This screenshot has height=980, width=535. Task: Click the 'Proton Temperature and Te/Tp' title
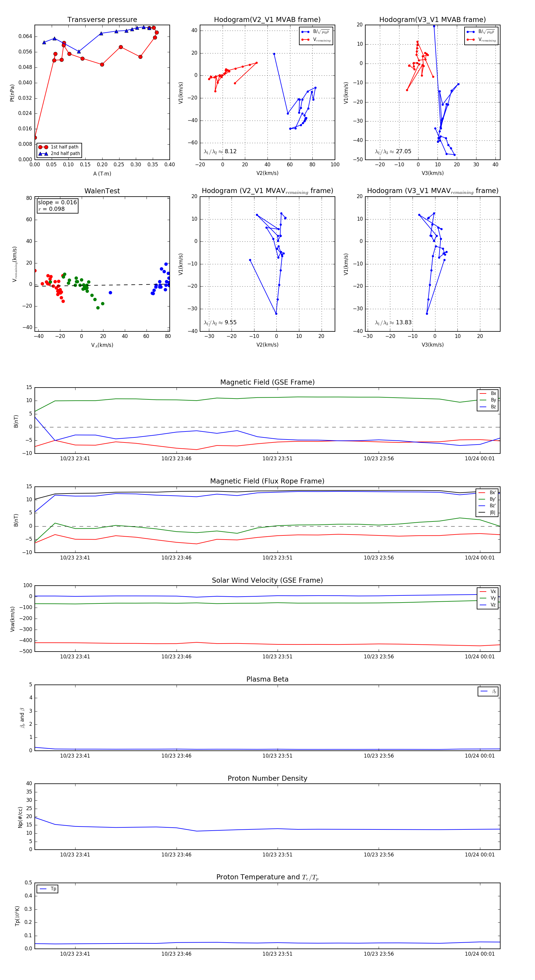pyautogui.click(x=267, y=877)
